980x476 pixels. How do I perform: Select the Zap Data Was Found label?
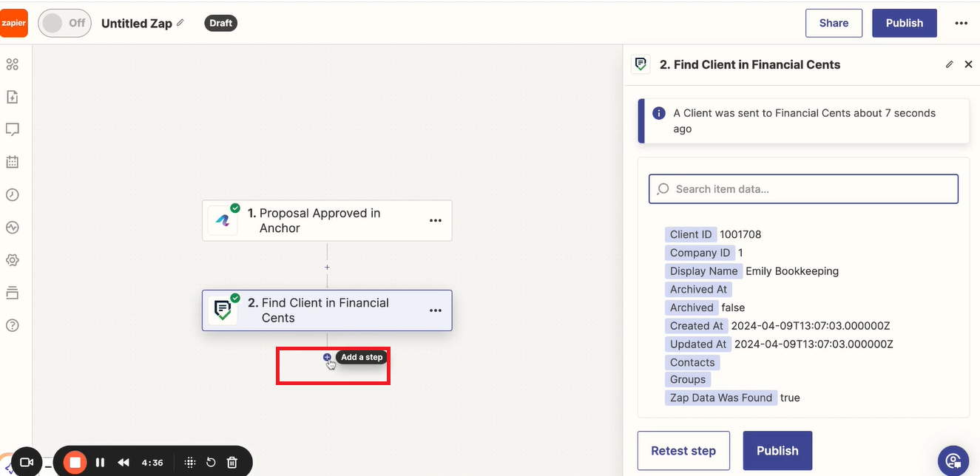coord(721,398)
